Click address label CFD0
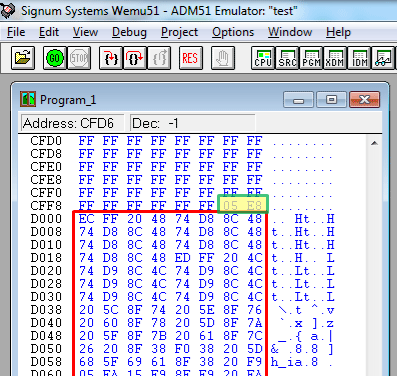 (x=46, y=141)
